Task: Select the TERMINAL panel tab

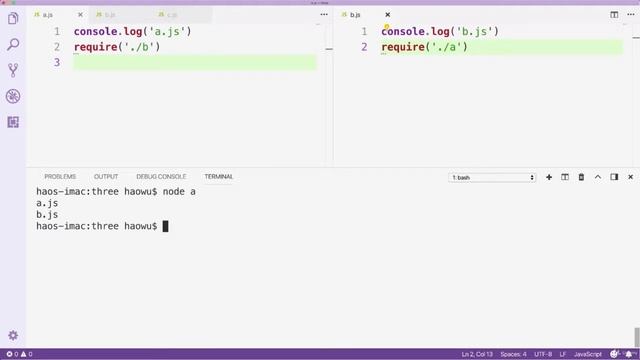Action: [219, 177]
